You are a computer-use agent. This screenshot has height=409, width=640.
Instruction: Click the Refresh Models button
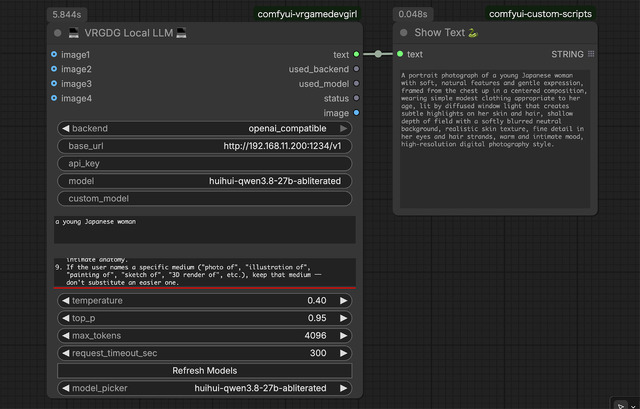click(204, 371)
